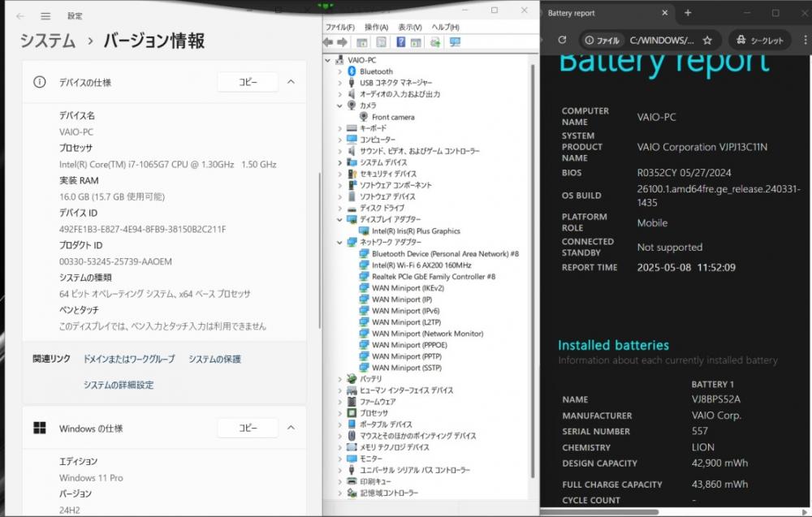This screenshot has height=517, width=812.
Task: Select WAN Miniport (IKEv2) in the tree
Action: coord(408,288)
